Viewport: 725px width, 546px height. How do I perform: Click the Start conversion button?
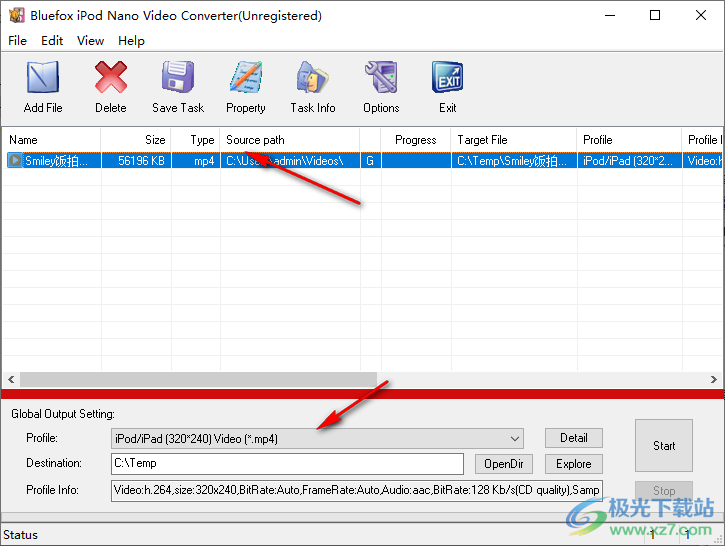click(664, 446)
